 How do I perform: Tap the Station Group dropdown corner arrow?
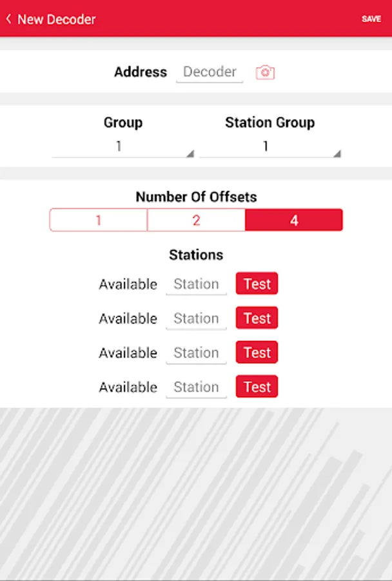click(x=337, y=154)
